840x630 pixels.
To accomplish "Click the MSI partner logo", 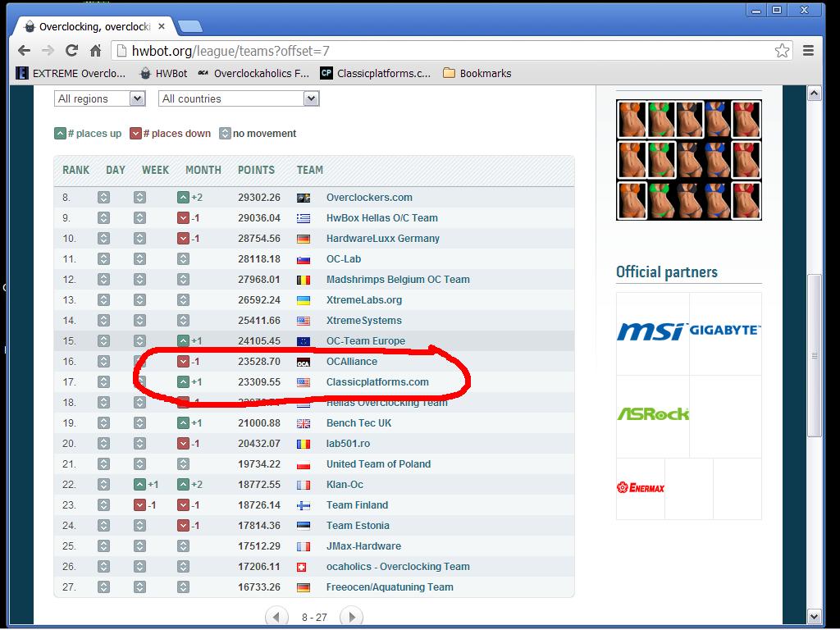I will (x=652, y=331).
